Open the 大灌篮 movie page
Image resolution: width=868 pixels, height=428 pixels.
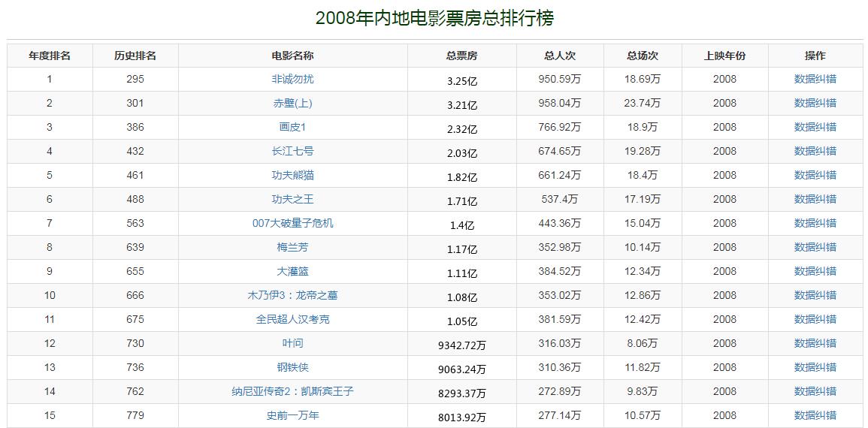point(292,271)
